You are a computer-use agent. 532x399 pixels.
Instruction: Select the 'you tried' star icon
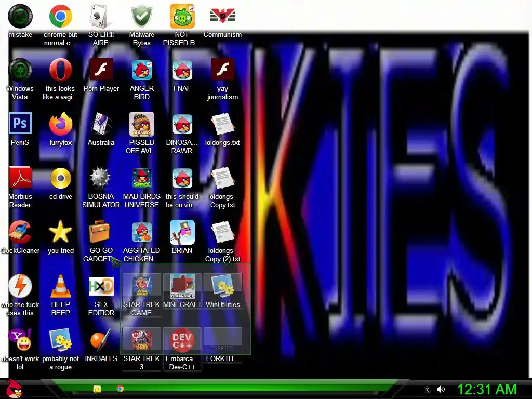(60, 232)
